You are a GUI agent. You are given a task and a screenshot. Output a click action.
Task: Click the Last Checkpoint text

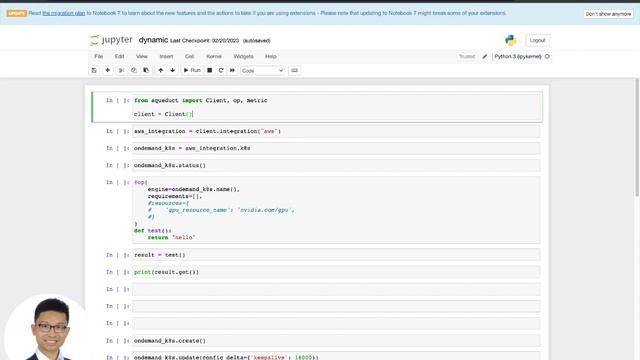coord(204,41)
